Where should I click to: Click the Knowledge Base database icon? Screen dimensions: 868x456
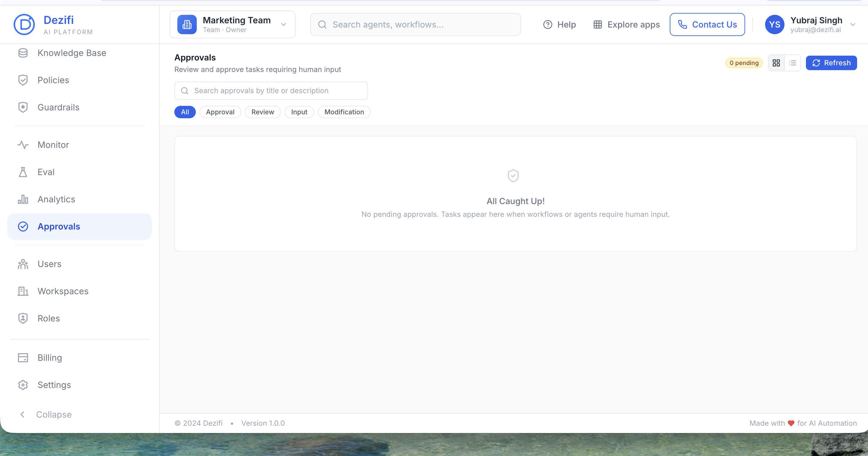(x=23, y=53)
